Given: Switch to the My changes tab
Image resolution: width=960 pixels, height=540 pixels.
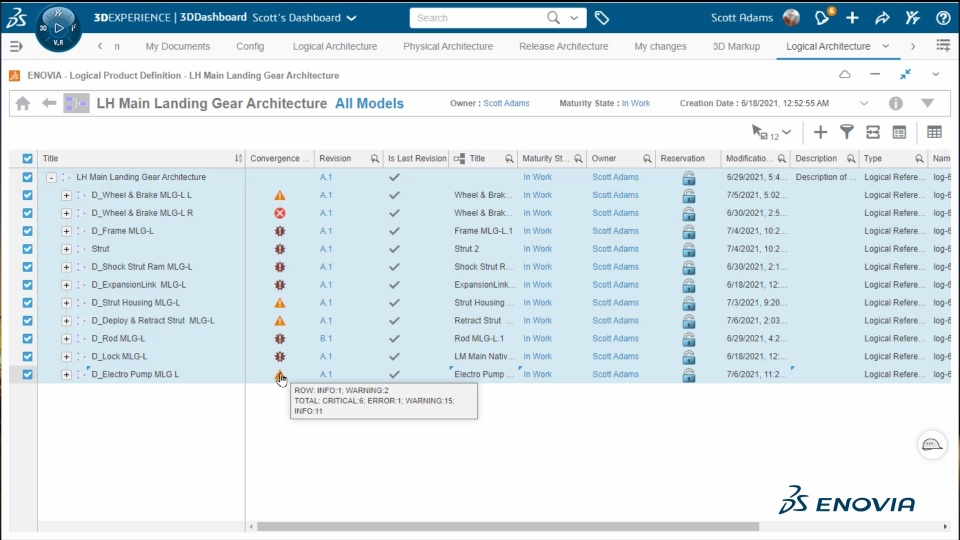Looking at the screenshot, I should (x=660, y=47).
